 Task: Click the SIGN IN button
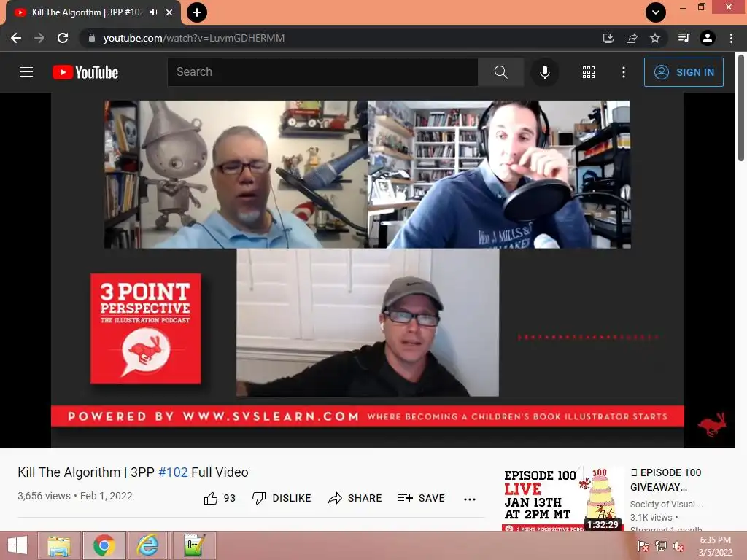tap(684, 72)
